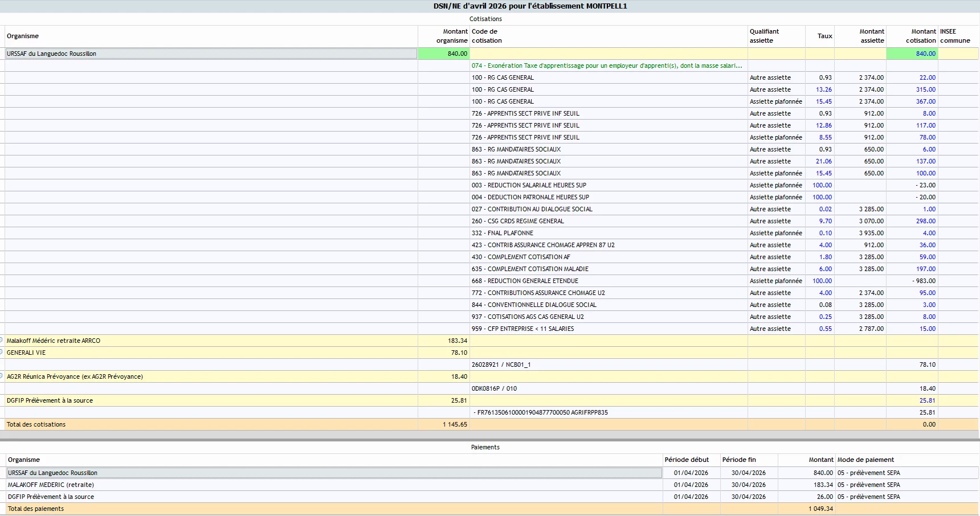This screenshot has width=980, height=516.
Task: Select 332 - FNAL PLAFONNE
Action: pos(503,233)
